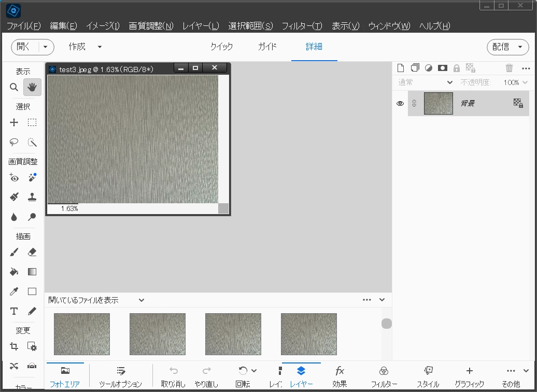Open the 画質調整(N) menu
Image resolution: width=537 pixels, height=392 pixels.
pos(151,26)
